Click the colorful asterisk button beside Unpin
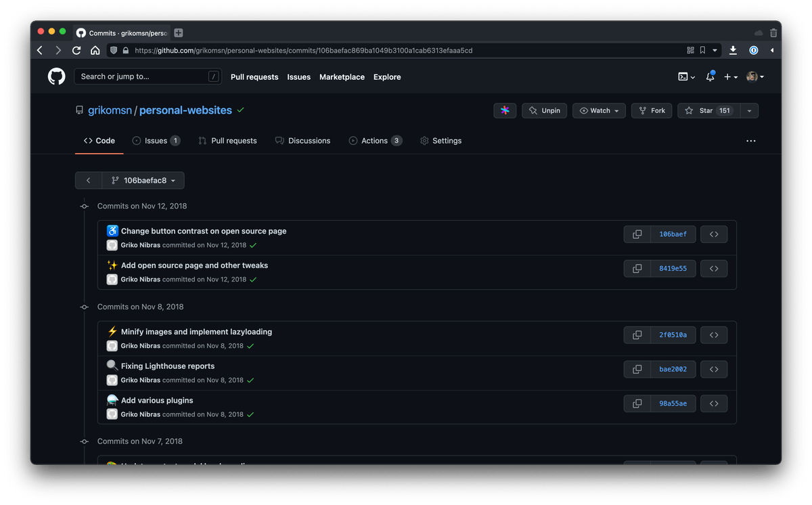812x505 pixels. (505, 110)
